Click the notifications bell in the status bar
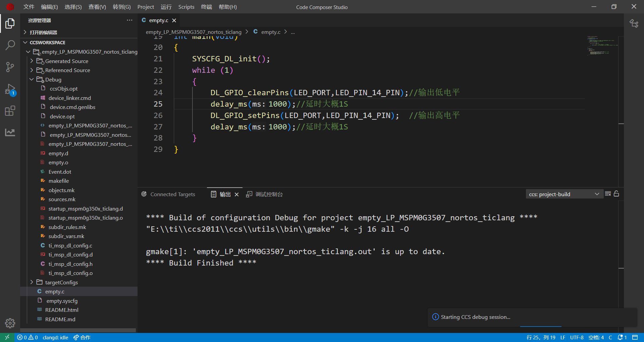Screen dimensions: 644x342 coord(621,337)
